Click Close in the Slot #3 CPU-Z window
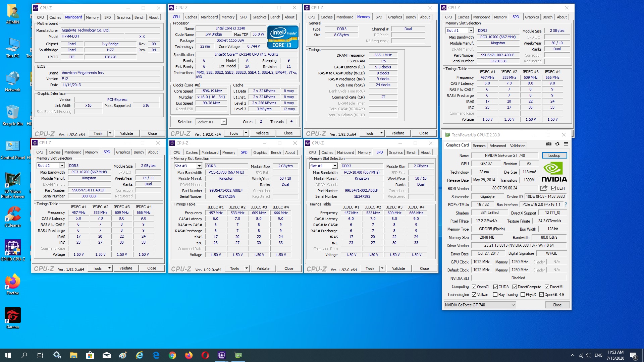Screen dimensions: 644x362 pyautogui.click(x=289, y=268)
